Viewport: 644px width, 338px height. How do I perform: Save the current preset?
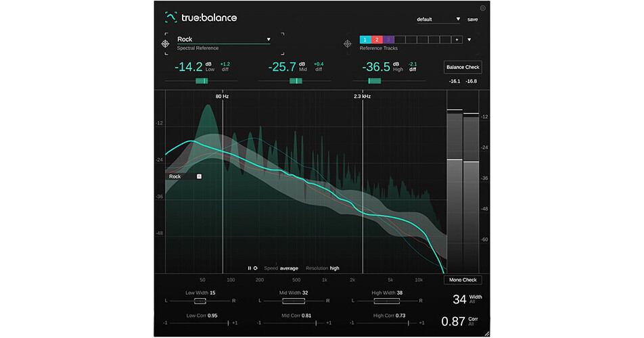click(473, 20)
